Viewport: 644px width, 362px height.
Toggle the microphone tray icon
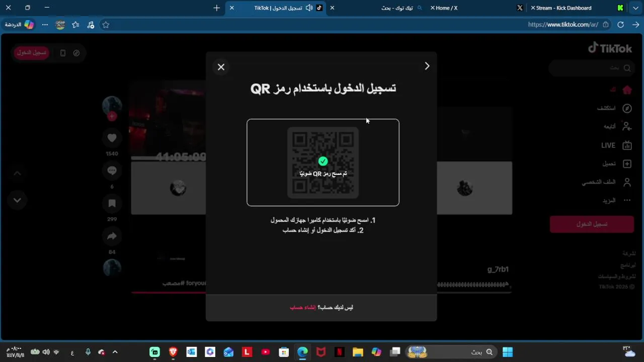tap(88, 352)
